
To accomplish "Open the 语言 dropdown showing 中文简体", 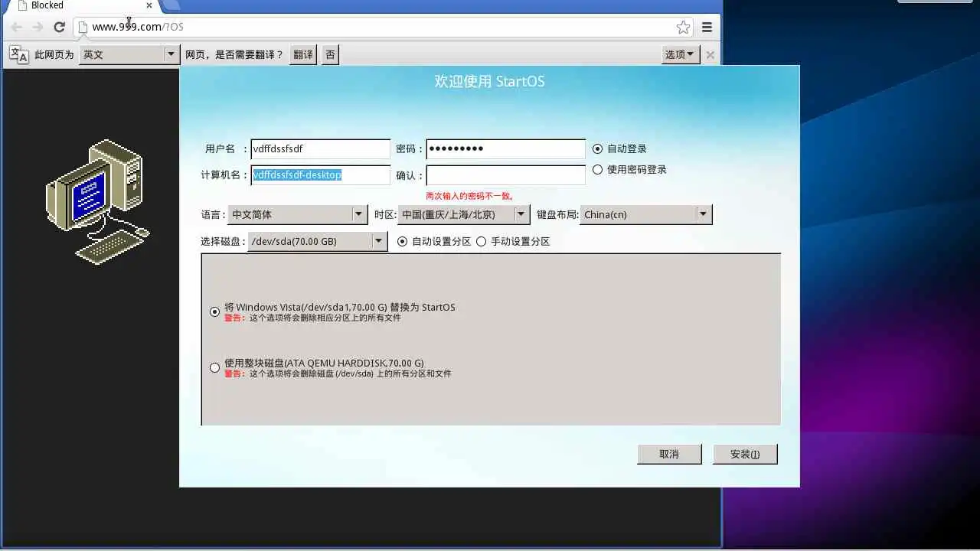I will [298, 214].
